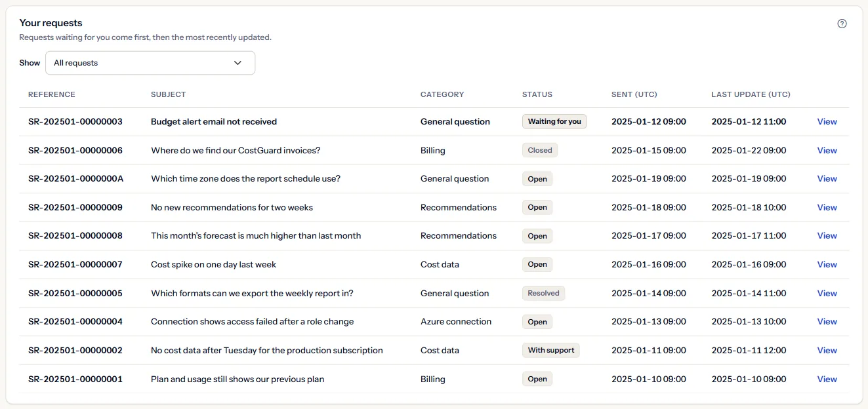Click the Status column header

(x=537, y=94)
